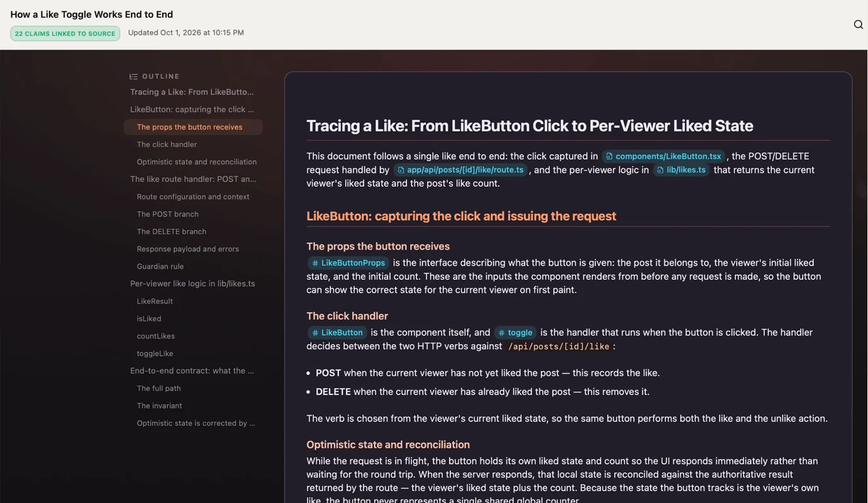
Task: Go to 'Per-viewer like logic in lib/likes.ts'
Action: [x=192, y=284]
